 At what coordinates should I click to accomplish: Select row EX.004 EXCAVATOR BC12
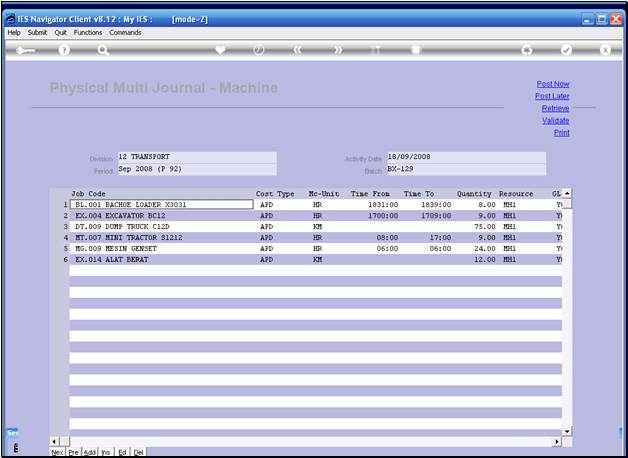pos(316,216)
